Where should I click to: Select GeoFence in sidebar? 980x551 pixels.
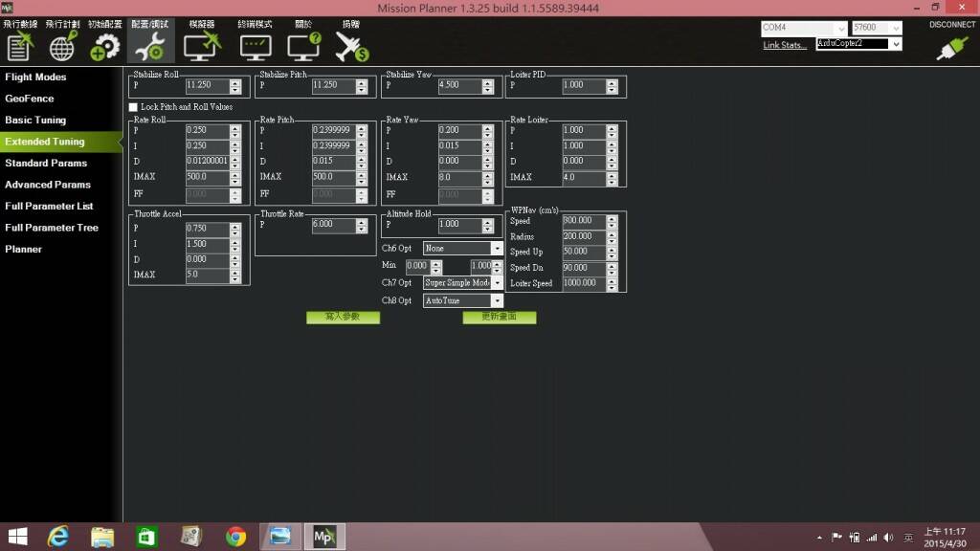pyautogui.click(x=30, y=99)
